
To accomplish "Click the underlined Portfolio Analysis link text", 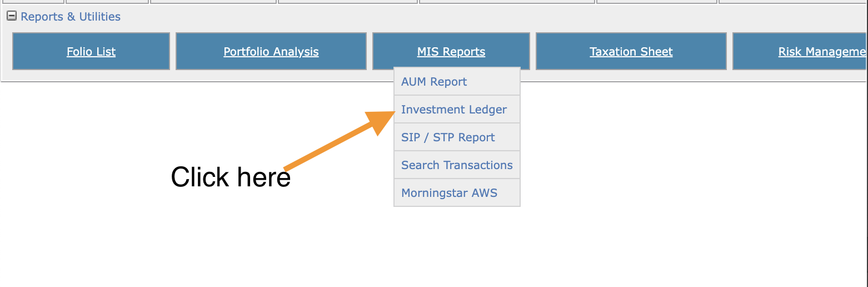I will [x=271, y=52].
